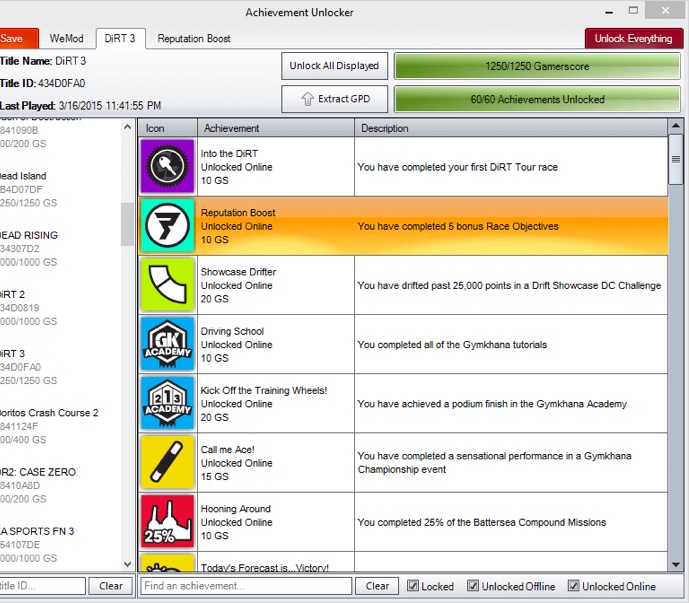Clear the achievement search field
This screenshot has width=689, height=603.
coord(377,586)
